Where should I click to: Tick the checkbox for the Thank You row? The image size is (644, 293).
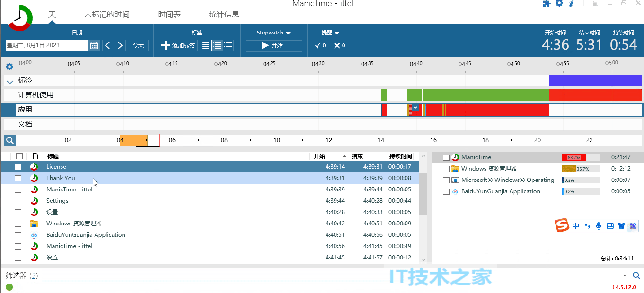pos(18,178)
